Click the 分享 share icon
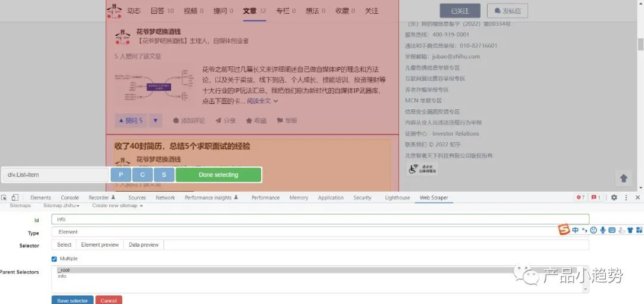The height and width of the screenshot is (304, 644). (218, 121)
